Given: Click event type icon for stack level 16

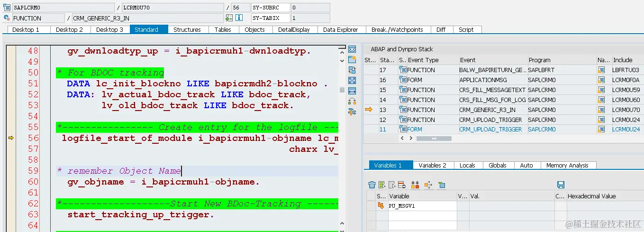Looking at the screenshot, I should (403, 80).
